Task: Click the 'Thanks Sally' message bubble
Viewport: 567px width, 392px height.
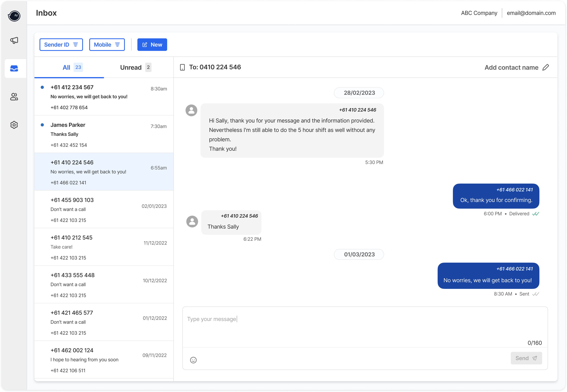Action: click(231, 223)
